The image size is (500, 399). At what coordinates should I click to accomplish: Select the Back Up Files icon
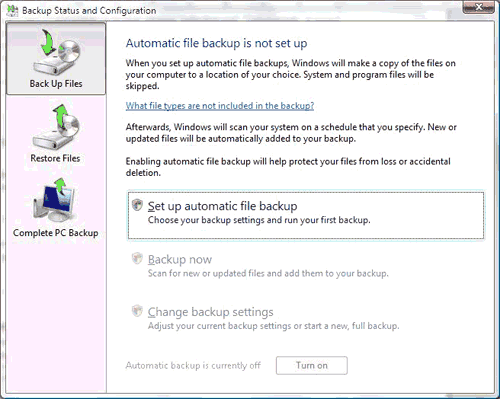56,52
